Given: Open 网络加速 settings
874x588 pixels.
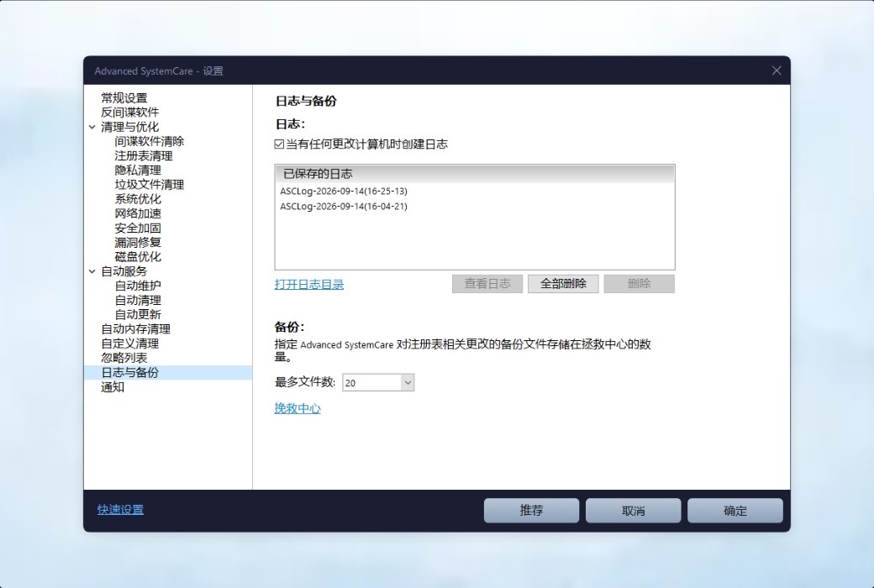Looking at the screenshot, I should click(x=138, y=213).
